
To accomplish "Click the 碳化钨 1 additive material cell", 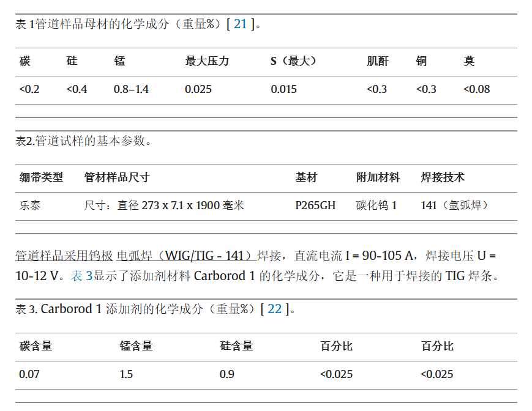I will 377,206.
